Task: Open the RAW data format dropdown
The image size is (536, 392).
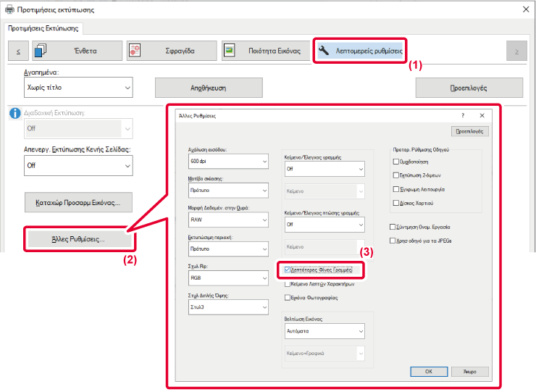Action: click(x=228, y=220)
